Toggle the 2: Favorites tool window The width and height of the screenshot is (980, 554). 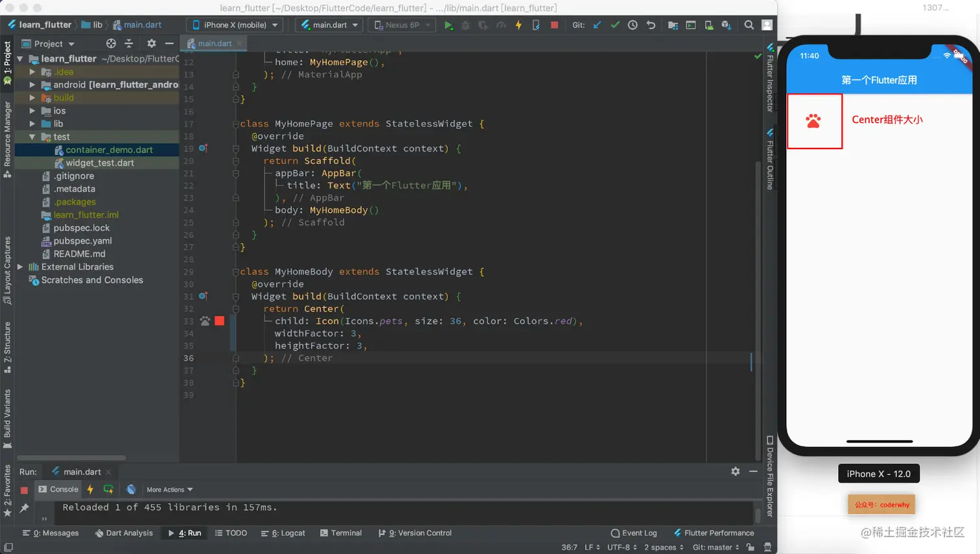point(7,491)
